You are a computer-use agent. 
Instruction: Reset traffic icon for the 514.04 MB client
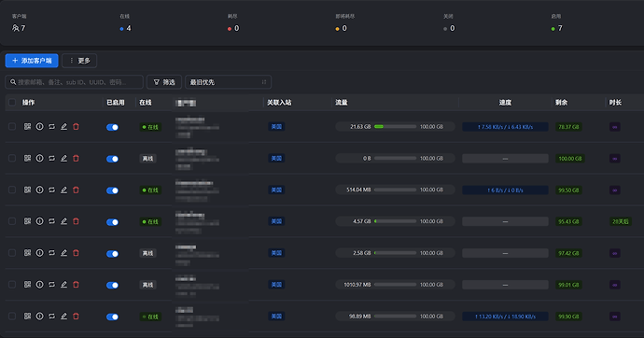pos(51,190)
